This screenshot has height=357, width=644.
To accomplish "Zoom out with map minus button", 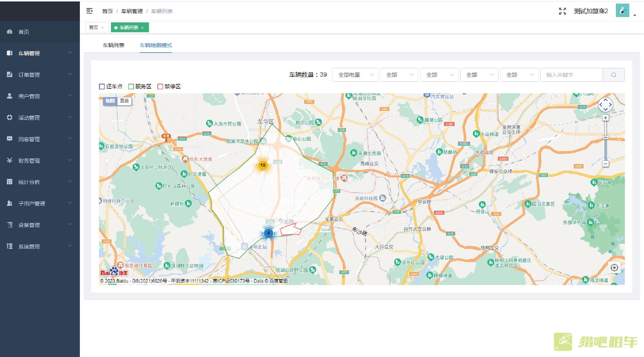I will click(x=605, y=164).
